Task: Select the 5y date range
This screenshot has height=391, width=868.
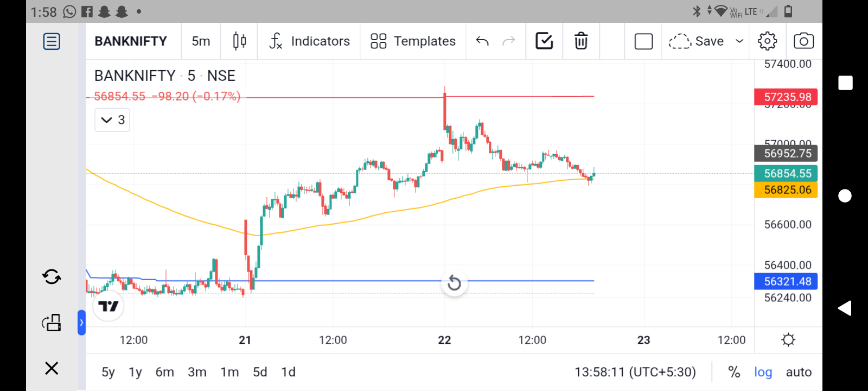Action: [x=108, y=372]
